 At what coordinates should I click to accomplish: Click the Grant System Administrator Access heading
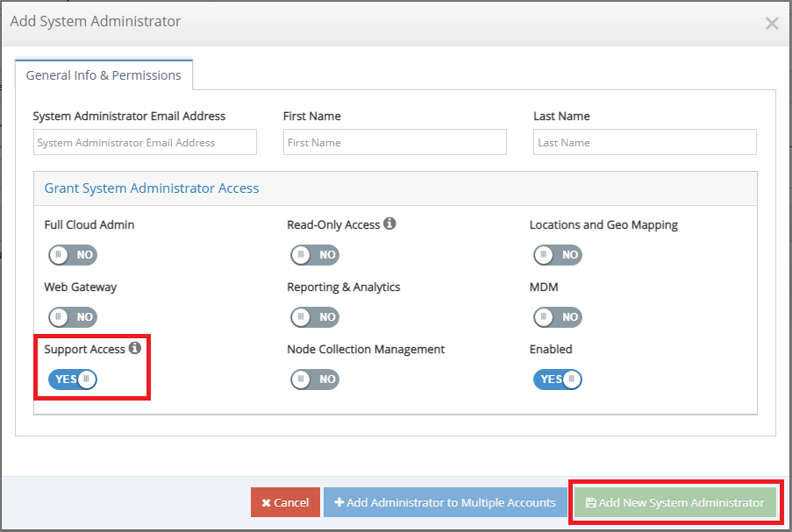tap(152, 188)
